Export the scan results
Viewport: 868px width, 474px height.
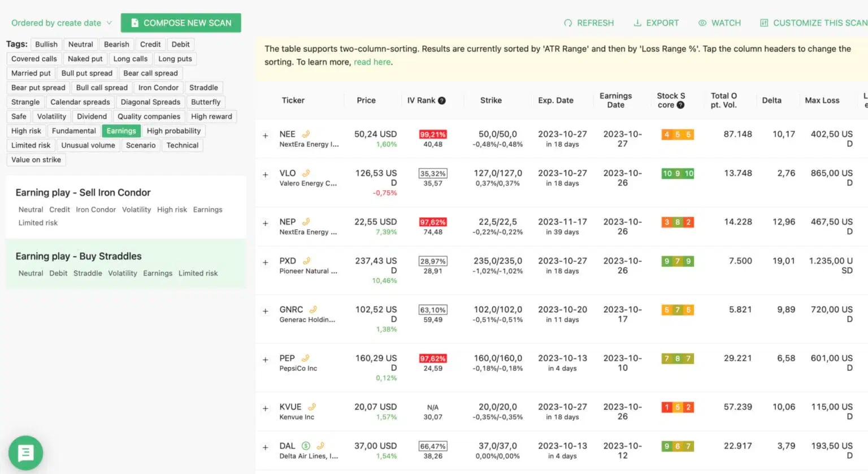pyautogui.click(x=656, y=23)
